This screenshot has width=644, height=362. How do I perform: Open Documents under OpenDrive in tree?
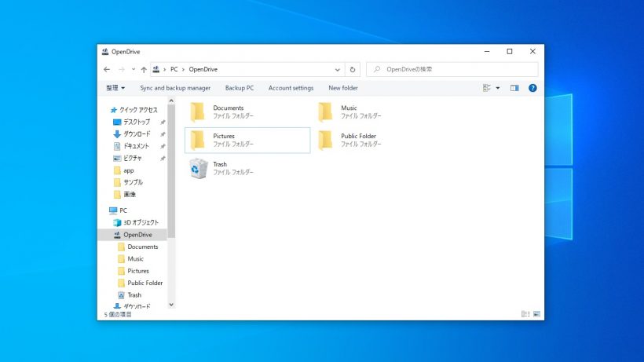tap(142, 247)
